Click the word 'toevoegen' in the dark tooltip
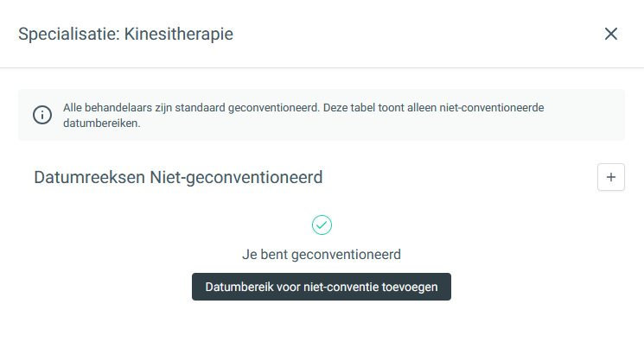Screen dimensions: 644x348 pyautogui.click(x=410, y=287)
